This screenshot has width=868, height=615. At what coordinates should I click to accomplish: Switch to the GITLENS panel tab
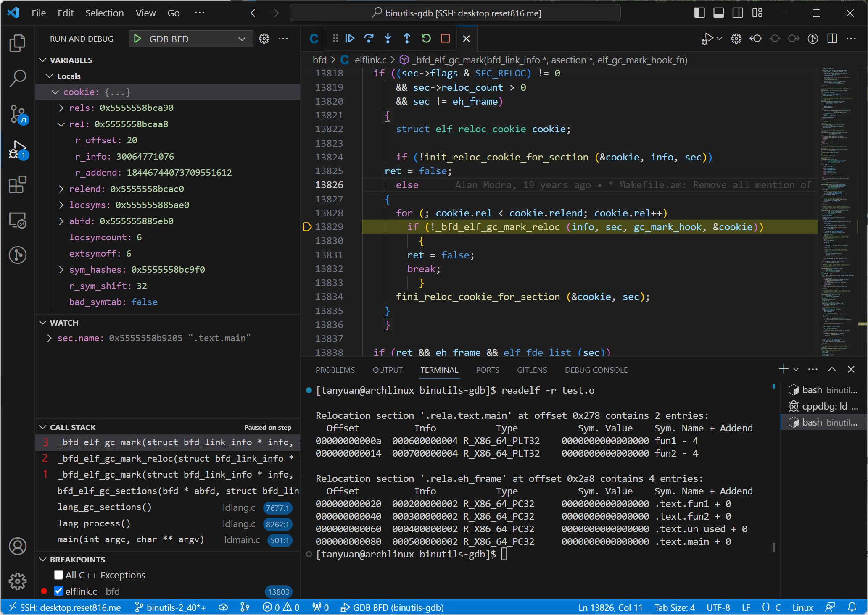pos(532,370)
